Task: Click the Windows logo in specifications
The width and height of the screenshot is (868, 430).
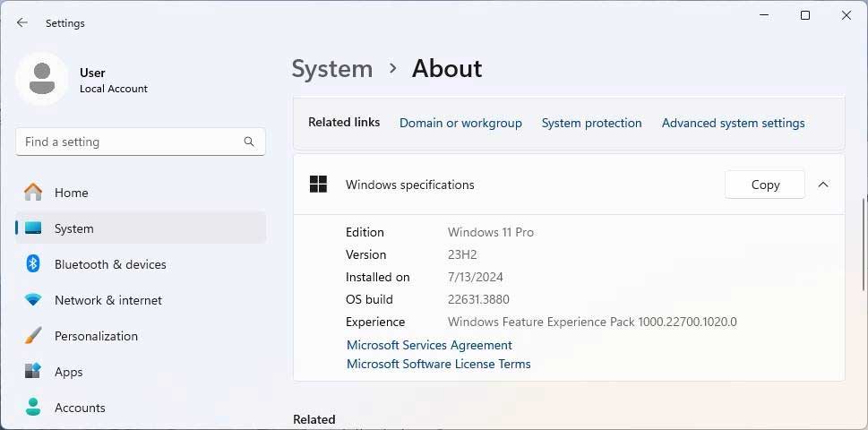Action: point(318,185)
